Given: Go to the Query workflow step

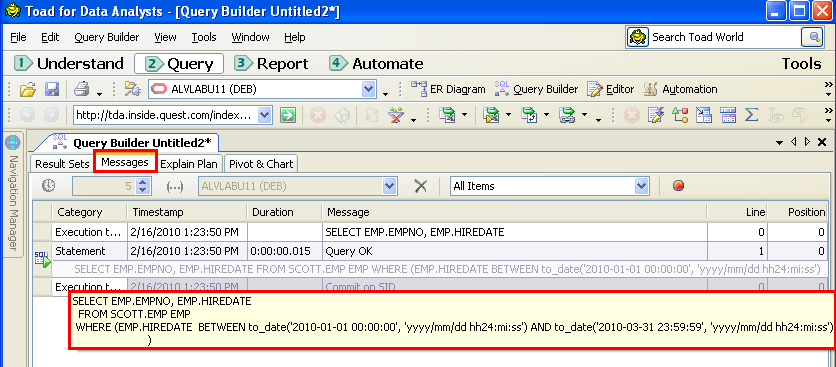Looking at the screenshot, I should 179,63.
